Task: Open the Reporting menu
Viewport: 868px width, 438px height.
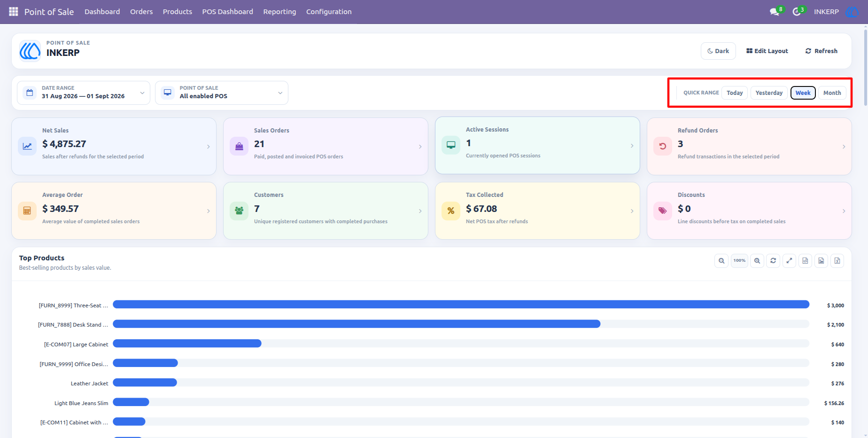Action: [x=279, y=11]
